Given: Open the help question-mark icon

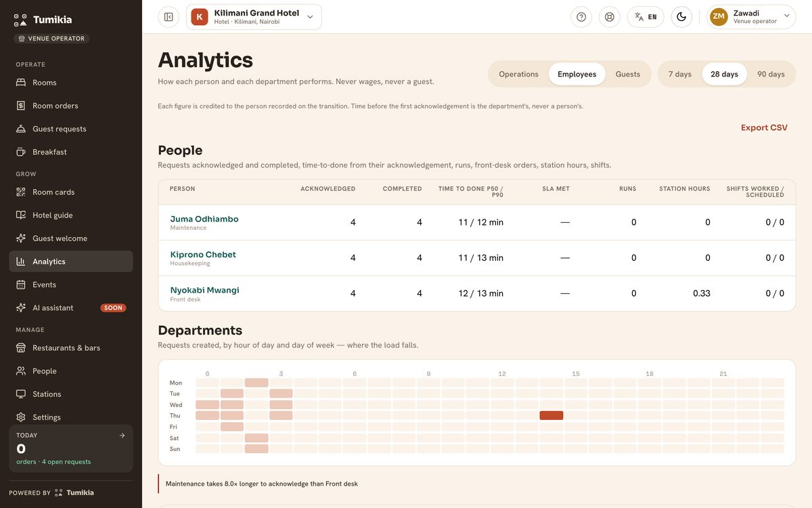Looking at the screenshot, I should (x=581, y=17).
